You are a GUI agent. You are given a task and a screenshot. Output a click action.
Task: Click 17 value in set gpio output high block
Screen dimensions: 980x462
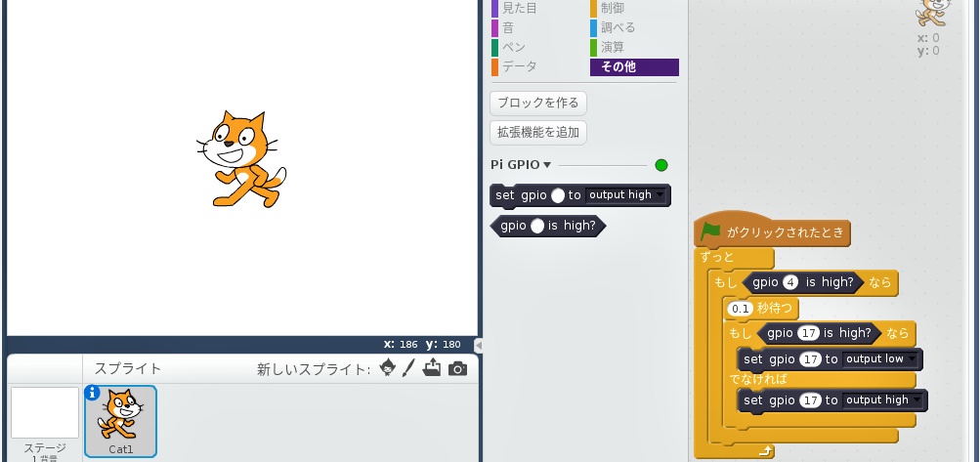click(811, 400)
